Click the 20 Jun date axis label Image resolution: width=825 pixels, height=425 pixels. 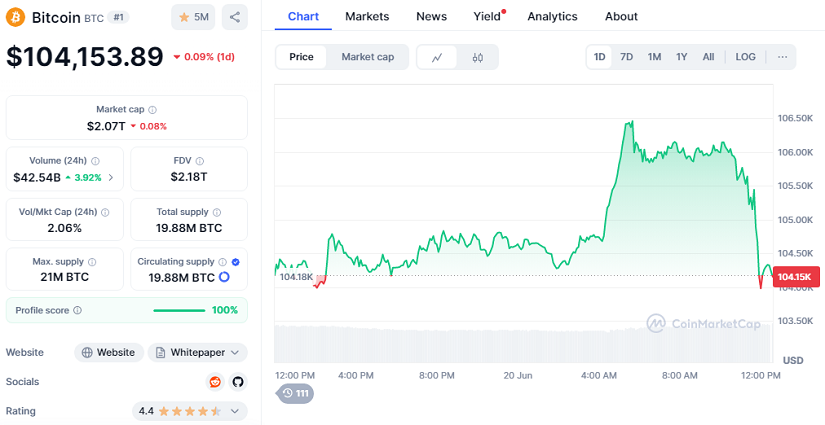[x=518, y=376]
